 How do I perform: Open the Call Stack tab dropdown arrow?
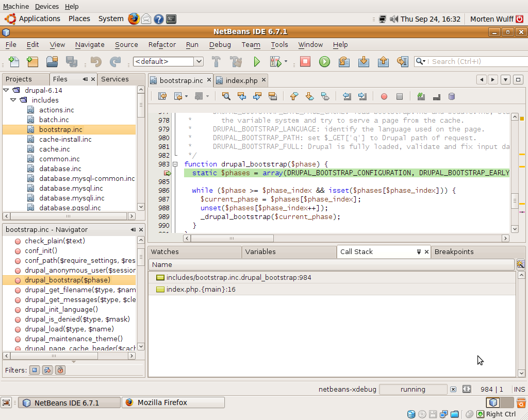click(x=419, y=251)
